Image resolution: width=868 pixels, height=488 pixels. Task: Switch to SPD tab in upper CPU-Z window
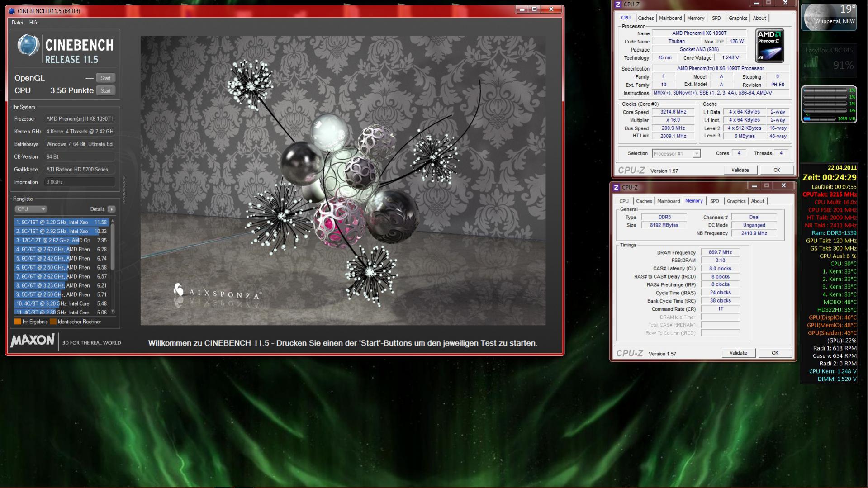click(x=716, y=18)
